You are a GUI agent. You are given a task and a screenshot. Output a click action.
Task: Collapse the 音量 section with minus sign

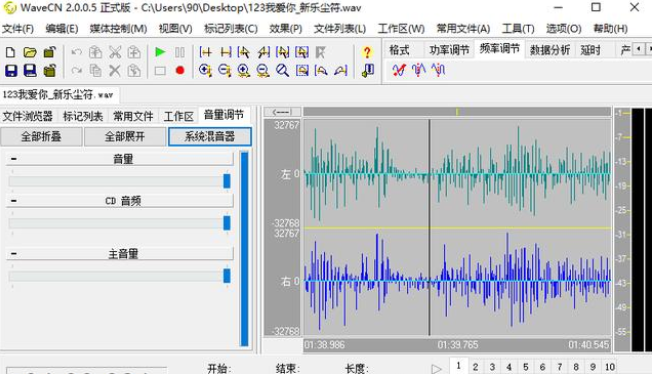[14, 159]
